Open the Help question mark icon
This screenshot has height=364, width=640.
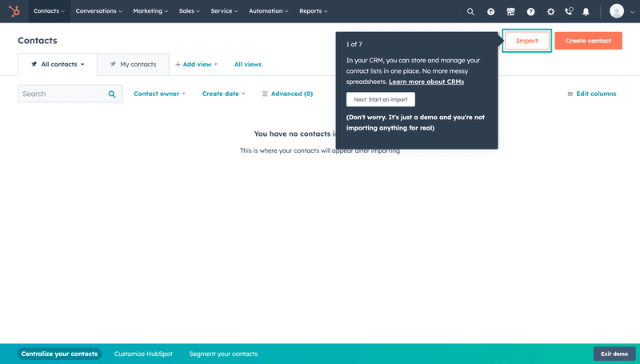tap(530, 11)
